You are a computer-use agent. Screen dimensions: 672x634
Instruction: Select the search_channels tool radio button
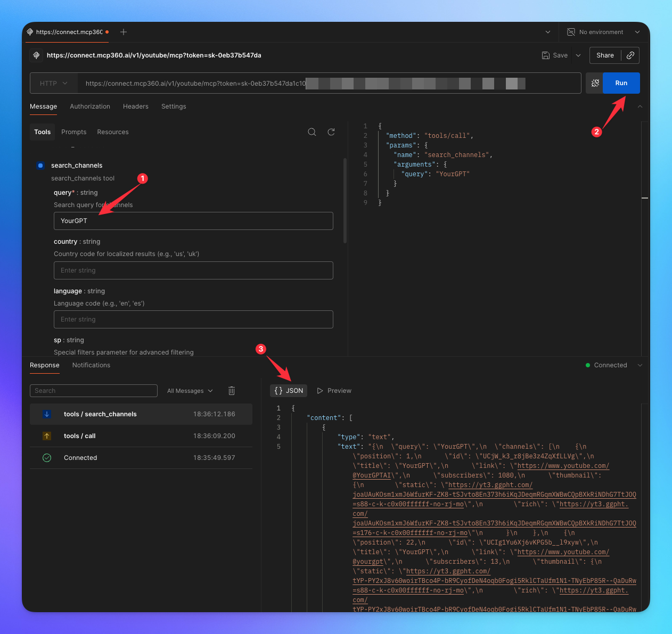40,166
